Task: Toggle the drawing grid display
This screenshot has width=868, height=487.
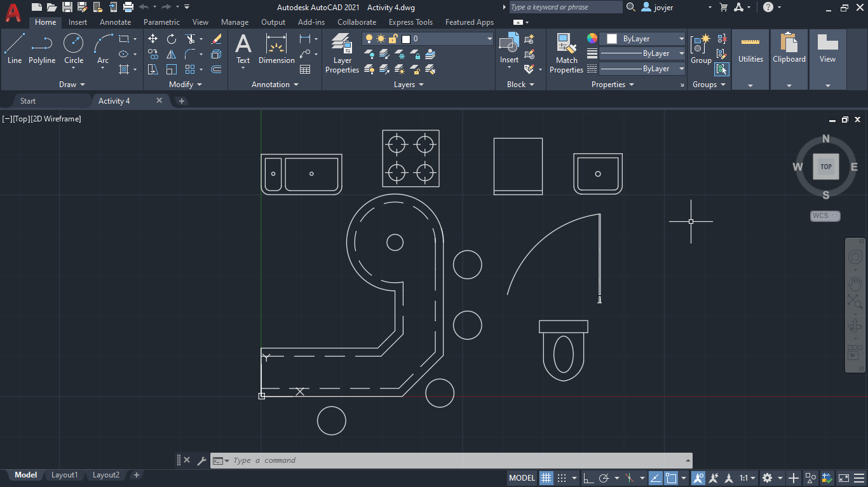Action: point(546,477)
